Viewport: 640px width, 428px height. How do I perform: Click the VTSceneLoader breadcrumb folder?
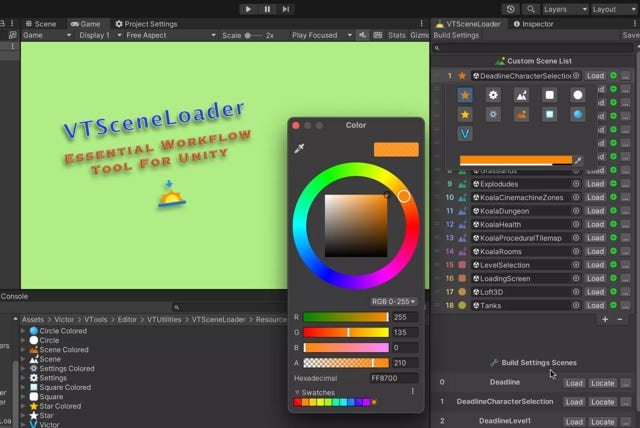click(218, 319)
